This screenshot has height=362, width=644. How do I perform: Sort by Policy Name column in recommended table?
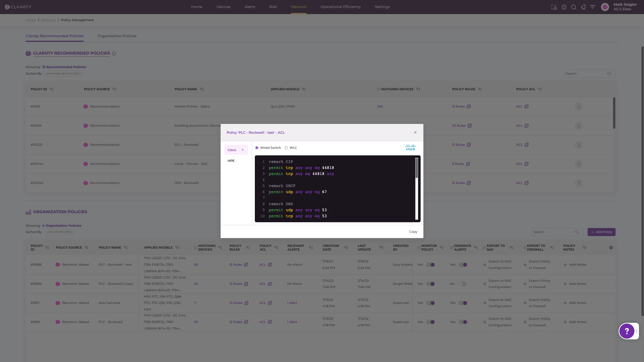tap(202, 89)
